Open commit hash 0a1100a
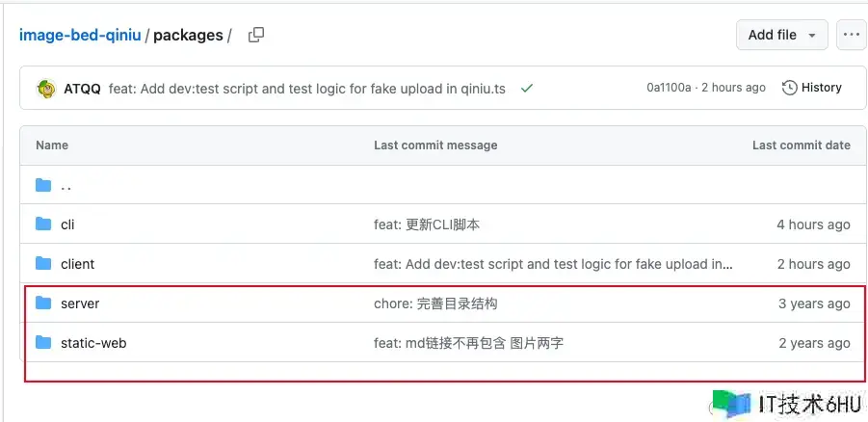 [669, 88]
